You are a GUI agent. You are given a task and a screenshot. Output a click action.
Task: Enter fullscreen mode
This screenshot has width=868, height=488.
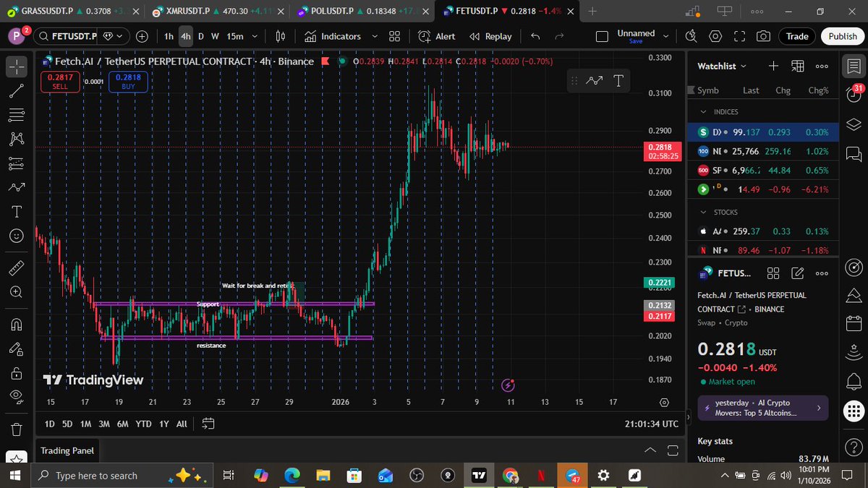[x=739, y=36]
